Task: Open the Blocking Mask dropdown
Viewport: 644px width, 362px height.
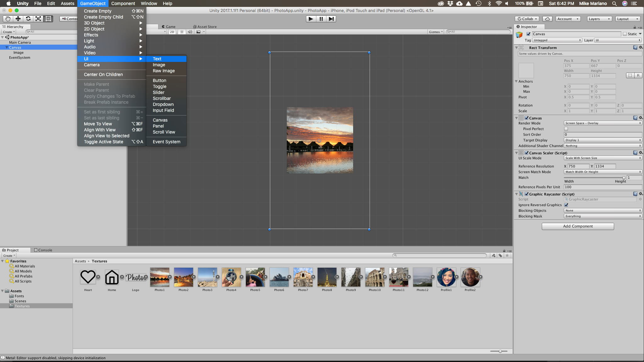Action: pos(602,216)
